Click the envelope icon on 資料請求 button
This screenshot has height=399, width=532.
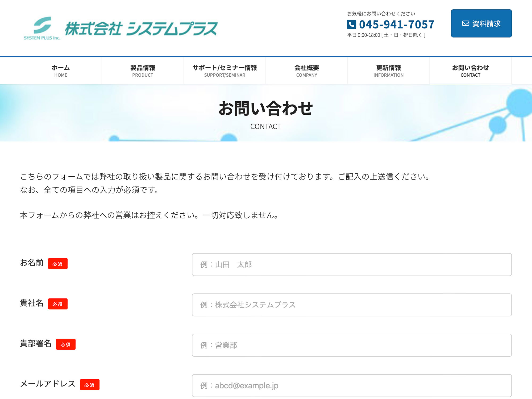click(465, 23)
